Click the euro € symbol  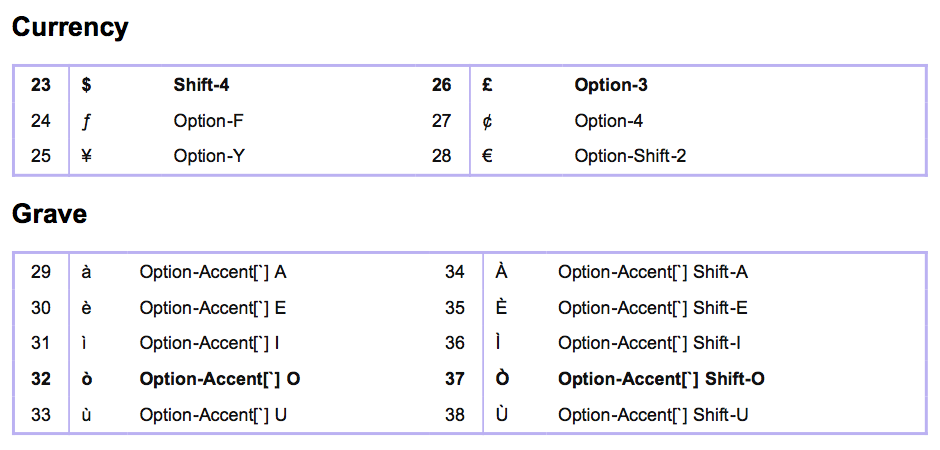[x=487, y=156]
